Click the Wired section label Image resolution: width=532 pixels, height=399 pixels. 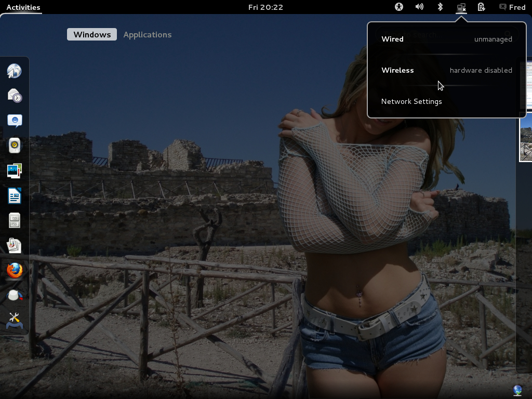(393, 39)
